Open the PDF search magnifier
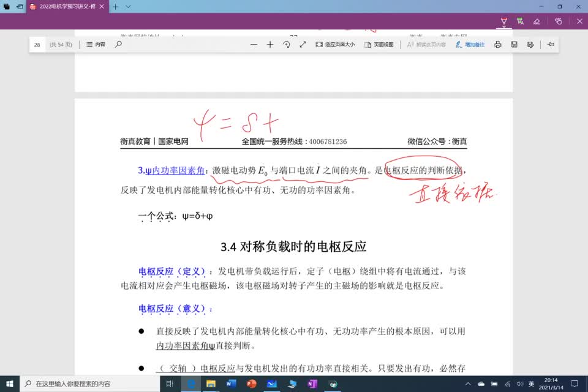The height and width of the screenshot is (392, 588). (118, 44)
